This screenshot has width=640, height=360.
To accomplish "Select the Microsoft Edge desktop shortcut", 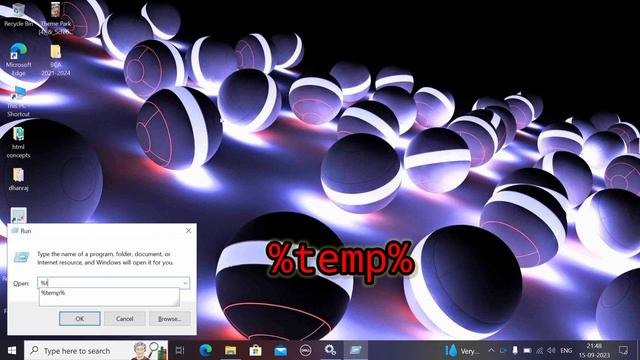I will tap(18, 60).
